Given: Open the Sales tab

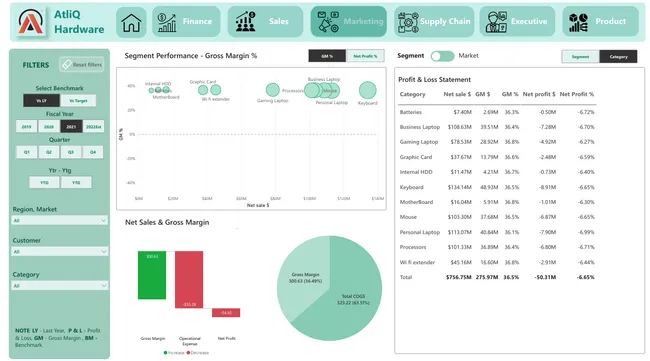Looking at the screenshot, I should [265, 22].
